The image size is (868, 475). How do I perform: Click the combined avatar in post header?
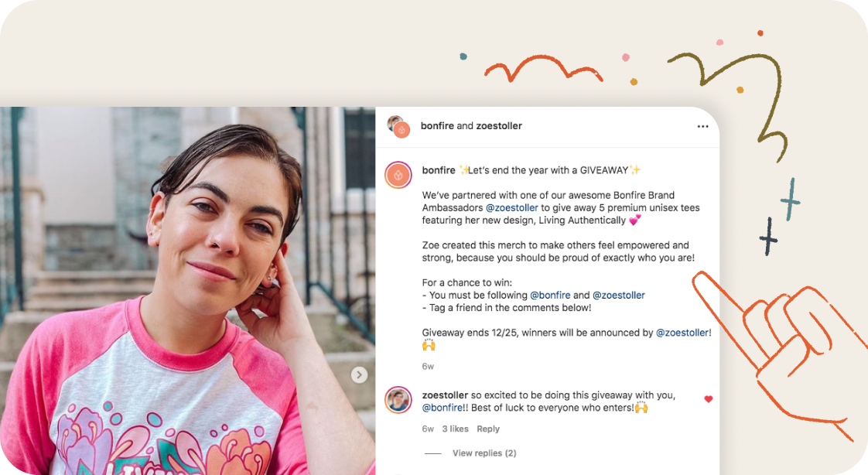pyautogui.click(x=398, y=126)
